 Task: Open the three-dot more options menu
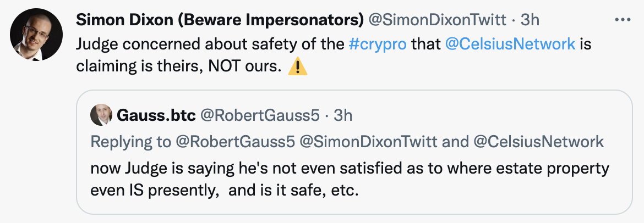tap(622, 20)
